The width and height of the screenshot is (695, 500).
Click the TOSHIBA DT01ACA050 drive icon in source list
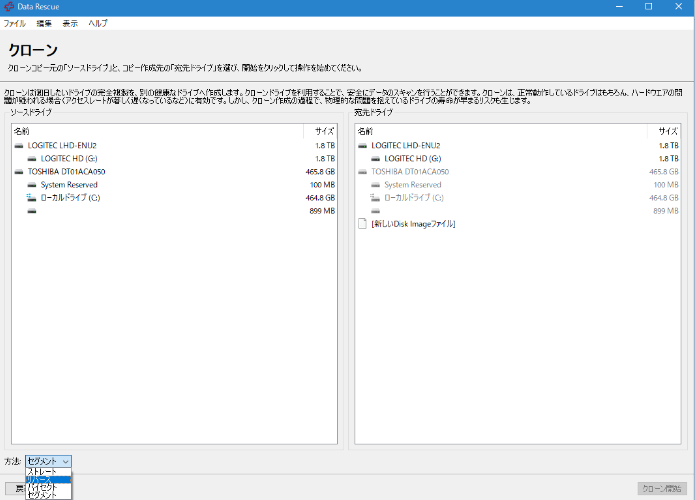[x=20, y=171]
